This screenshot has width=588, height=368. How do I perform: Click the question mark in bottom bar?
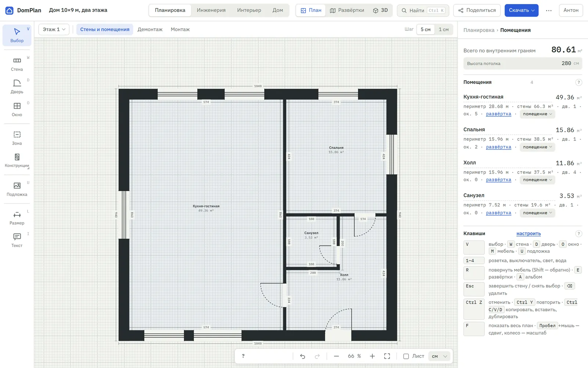243,356
